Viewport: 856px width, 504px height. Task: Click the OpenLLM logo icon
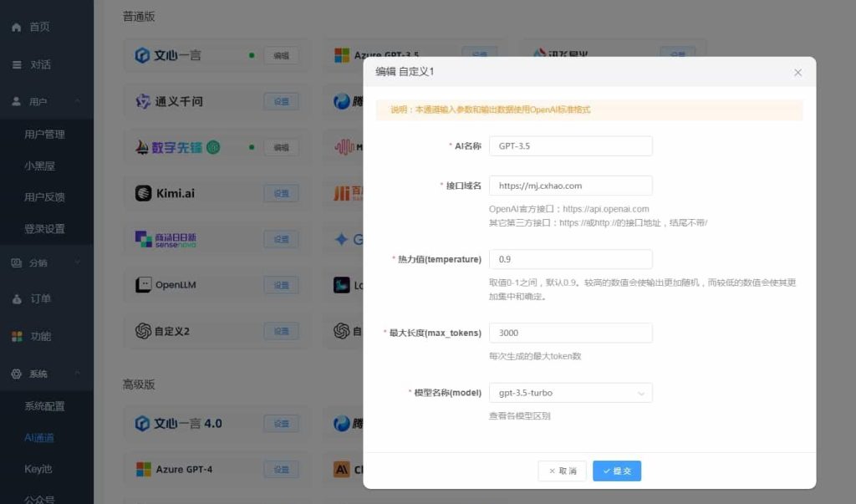click(143, 284)
